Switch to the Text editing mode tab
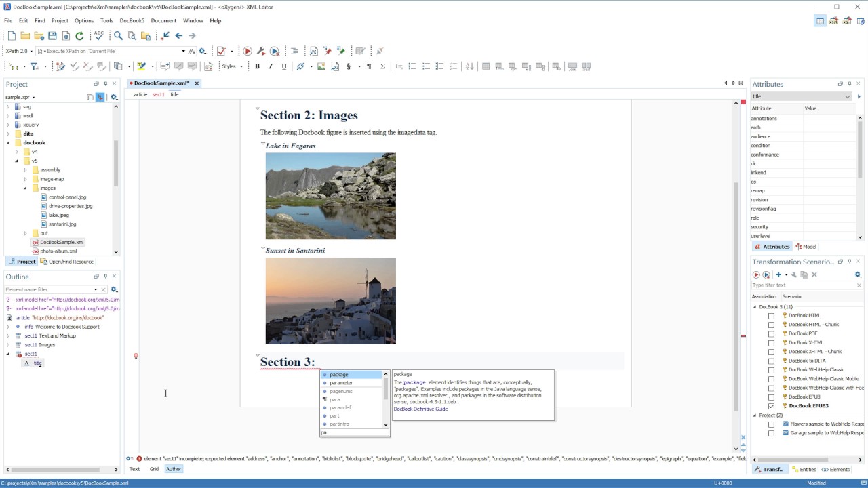This screenshot has height=488, width=868. point(134,469)
